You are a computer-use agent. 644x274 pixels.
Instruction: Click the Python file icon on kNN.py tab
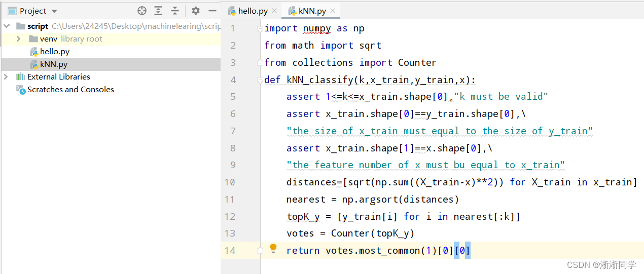coord(292,11)
